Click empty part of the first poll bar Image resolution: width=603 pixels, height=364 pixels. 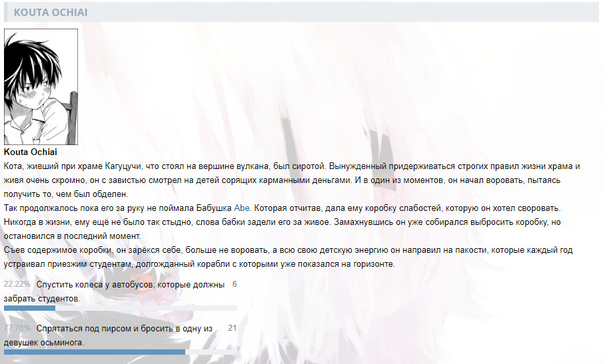pyautogui.click(x=147, y=308)
